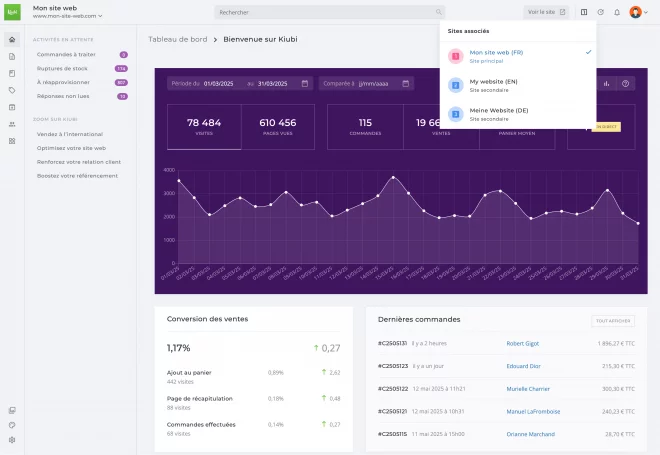Click TOUT AFFICHER in Dernières commandes
660x455 pixels.
(613, 321)
